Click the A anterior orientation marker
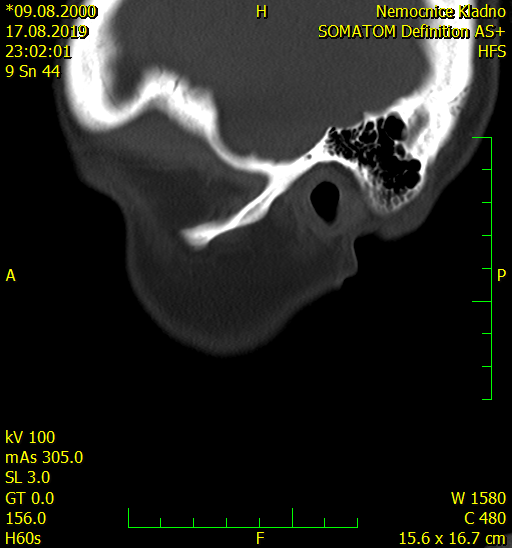This screenshot has height=548, width=512. tap(11, 276)
